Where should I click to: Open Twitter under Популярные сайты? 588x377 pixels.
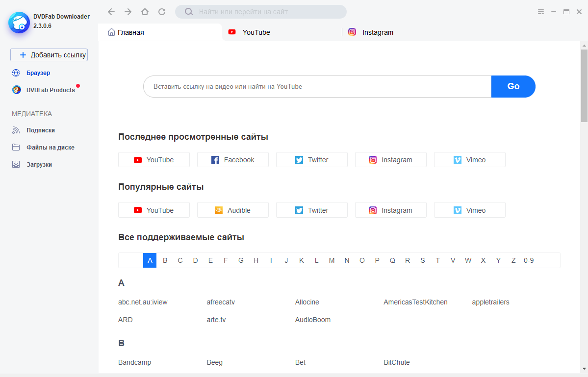311,210
